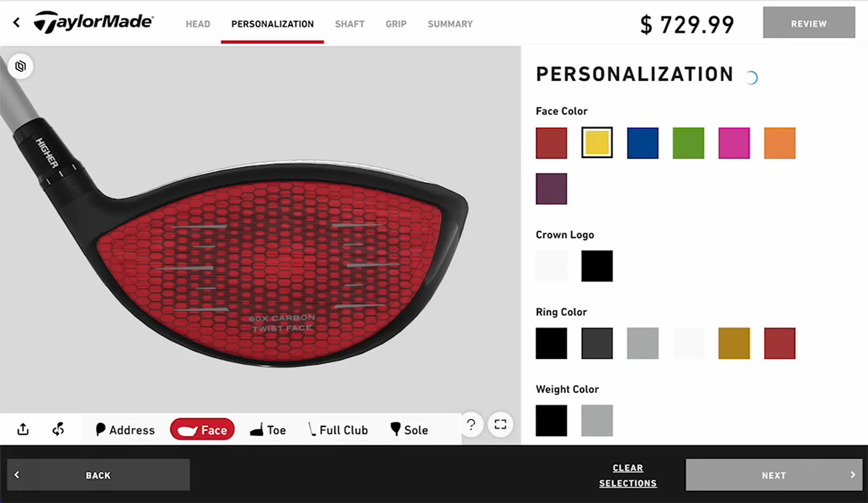
Task: Select the Sole view
Action: [x=409, y=430]
